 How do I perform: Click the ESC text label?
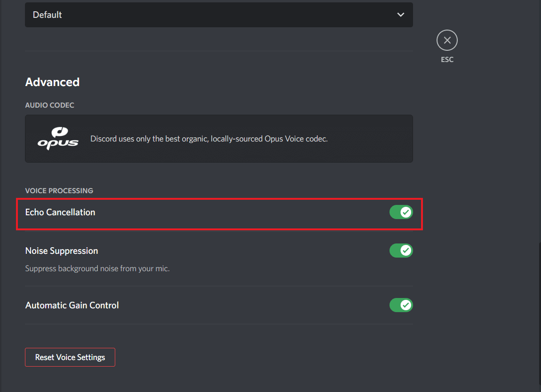click(447, 60)
